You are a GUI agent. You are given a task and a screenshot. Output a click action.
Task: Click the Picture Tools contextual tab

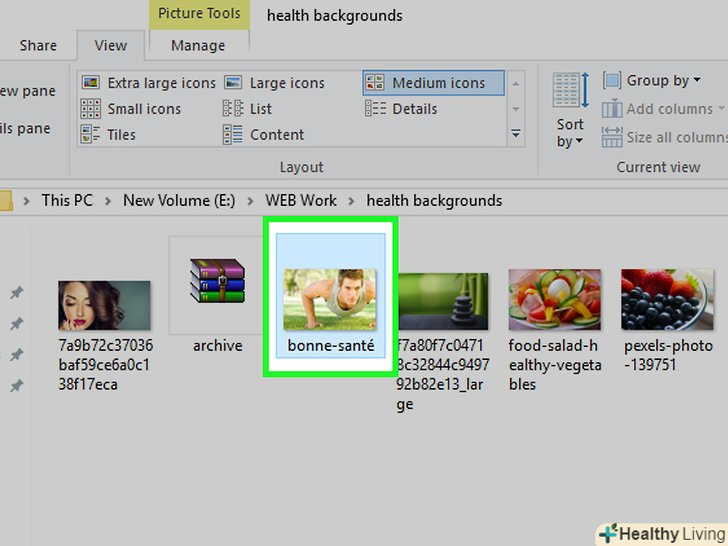199,13
